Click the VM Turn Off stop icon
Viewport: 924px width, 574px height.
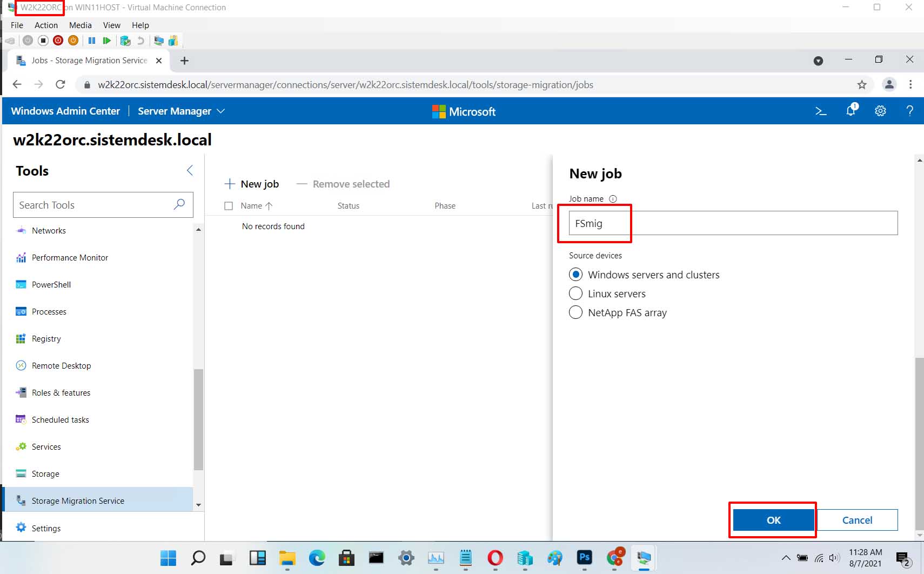(x=43, y=41)
